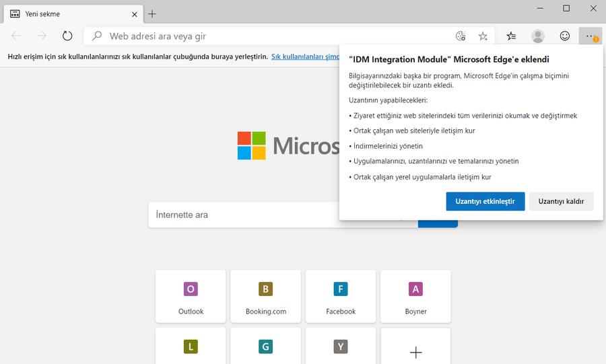Reload the page with refresh icon
This screenshot has width=606, height=364.
[67, 36]
